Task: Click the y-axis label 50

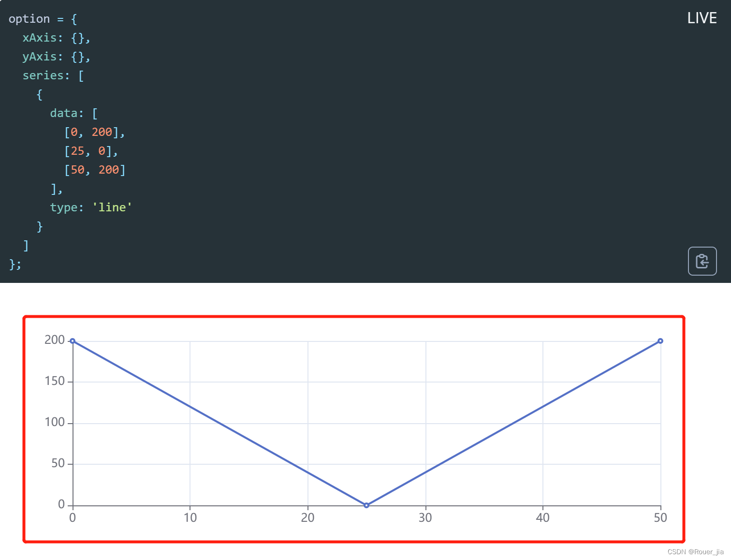Action: click(58, 463)
